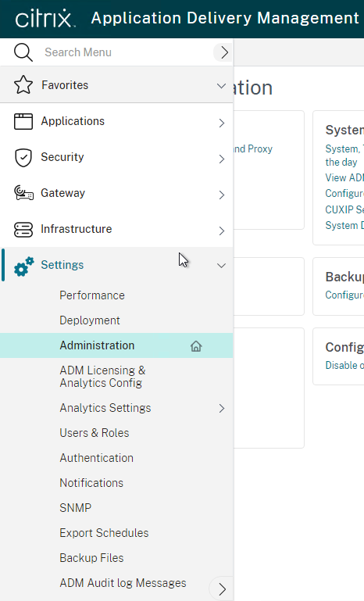Click the Security shield icon
The width and height of the screenshot is (364, 601).
click(x=23, y=158)
